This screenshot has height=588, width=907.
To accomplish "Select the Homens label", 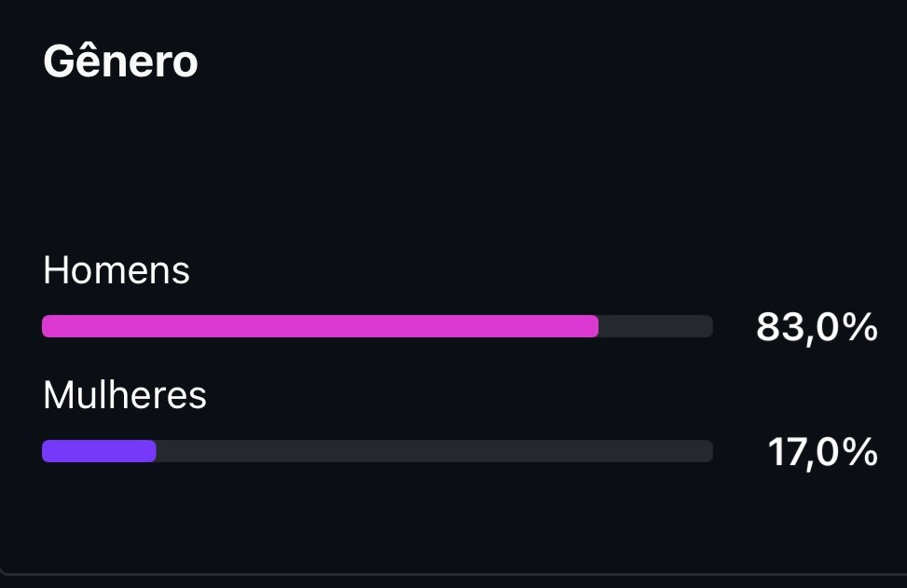I will [117, 271].
